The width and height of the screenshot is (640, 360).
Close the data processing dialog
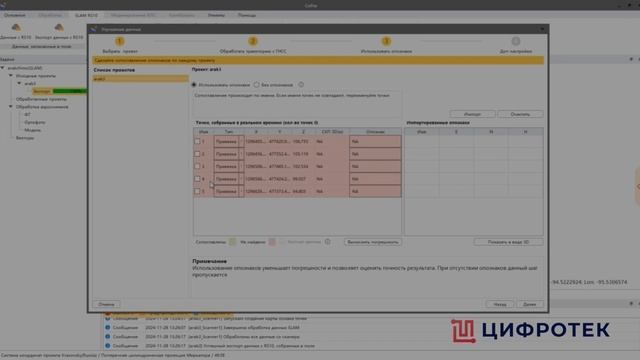(x=542, y=29)
